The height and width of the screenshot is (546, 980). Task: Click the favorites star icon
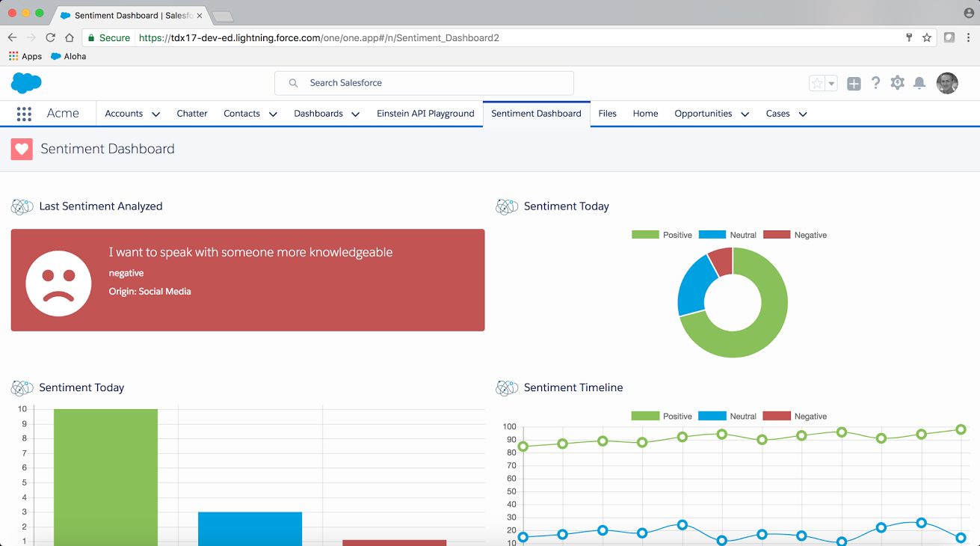point(817,84)
